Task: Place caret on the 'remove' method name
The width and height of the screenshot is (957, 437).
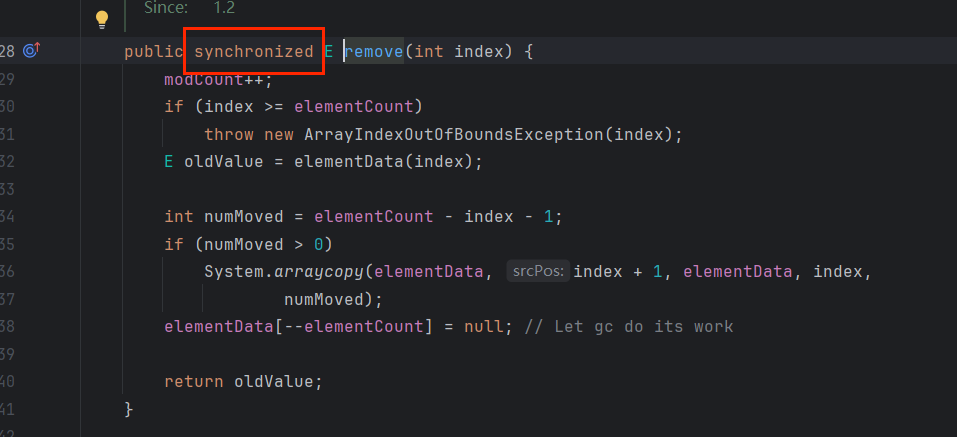Action: pos(374,52)
